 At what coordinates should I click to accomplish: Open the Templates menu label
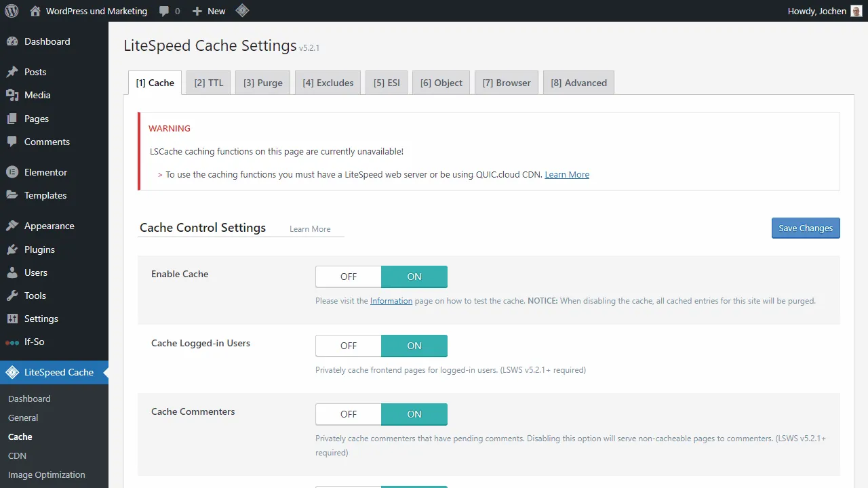coord(45,195)
